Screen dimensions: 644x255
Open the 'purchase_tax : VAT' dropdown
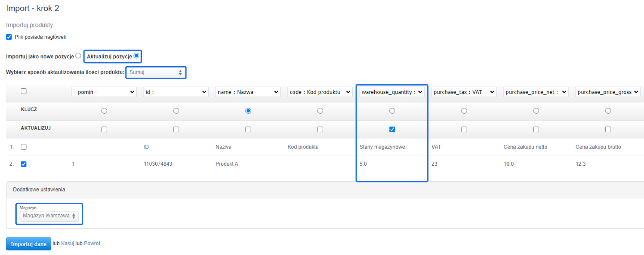pyautogui.click(x=464, y=92)
